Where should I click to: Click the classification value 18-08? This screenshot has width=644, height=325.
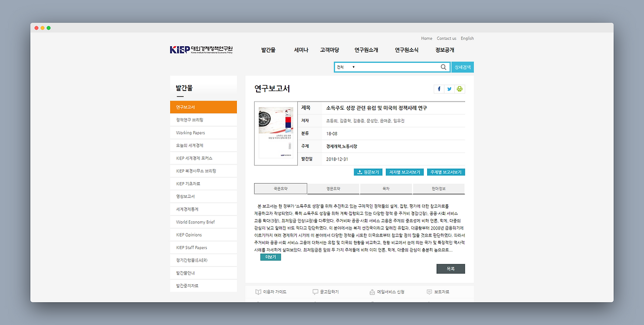point(332,134)
